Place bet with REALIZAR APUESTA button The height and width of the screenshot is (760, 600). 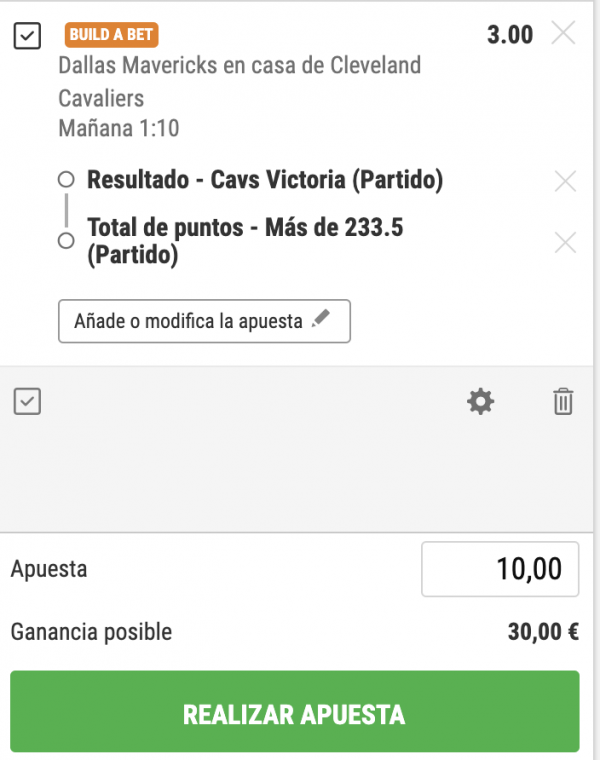click(295, 712)
